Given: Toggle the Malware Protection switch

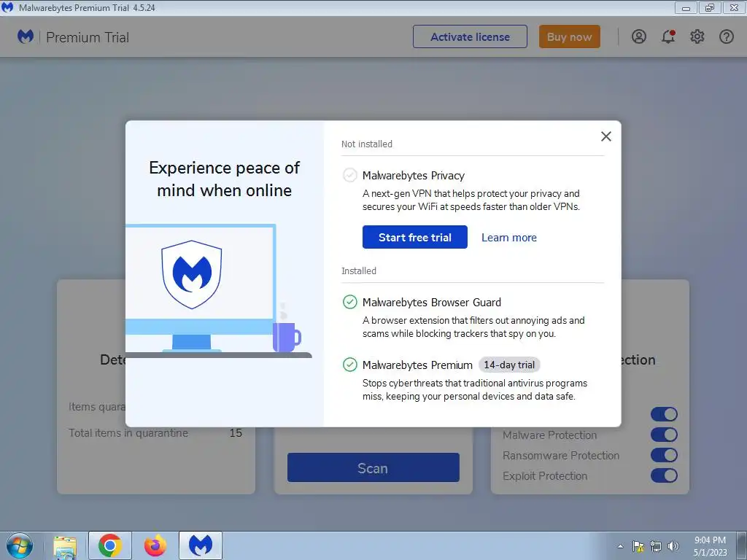Looking at the screenshot, I should coord(664,435).
